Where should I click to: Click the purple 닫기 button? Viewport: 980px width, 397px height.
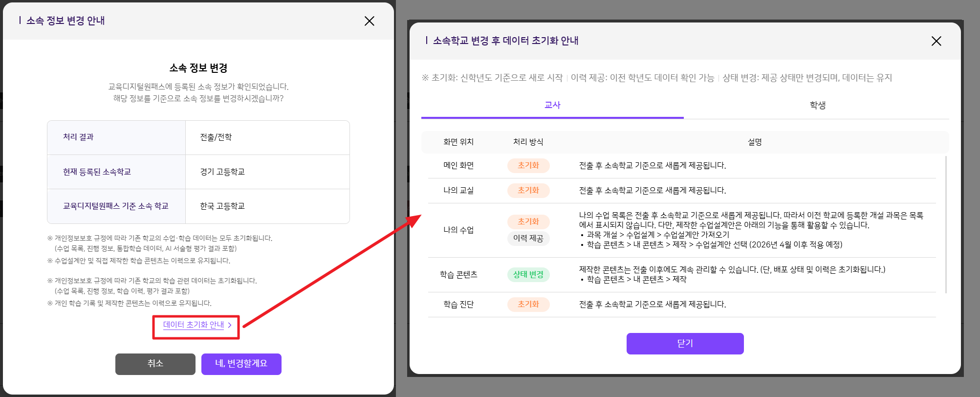click(685, 343)
